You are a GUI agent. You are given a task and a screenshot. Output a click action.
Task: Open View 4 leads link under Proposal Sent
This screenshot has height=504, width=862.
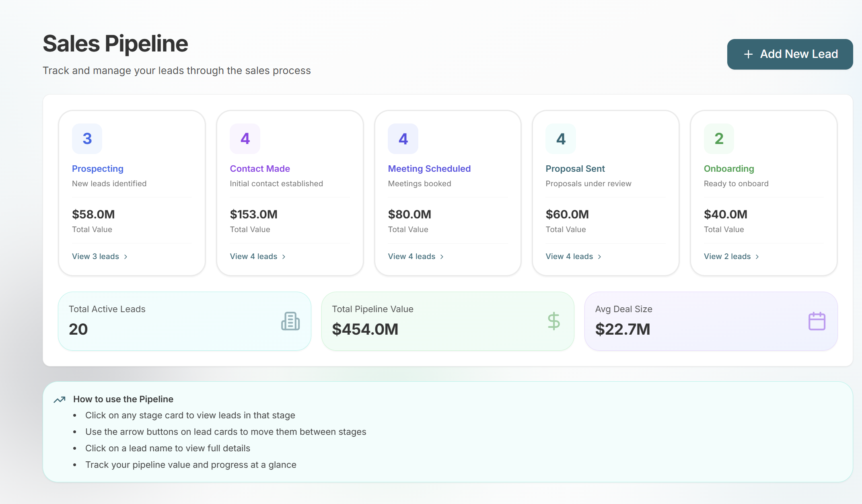tap(569, 257)
